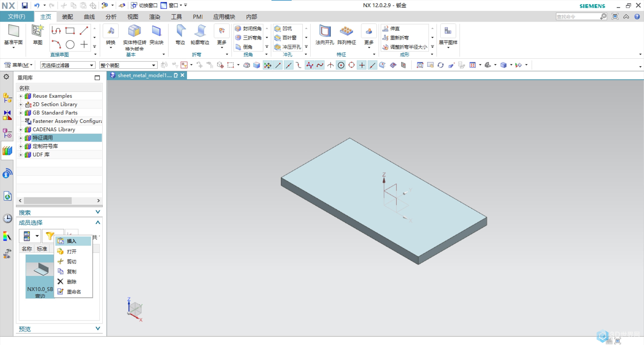Click the Break Corner (倒角) command
This screenshot has width=644, height=345.
click(244, 47)
